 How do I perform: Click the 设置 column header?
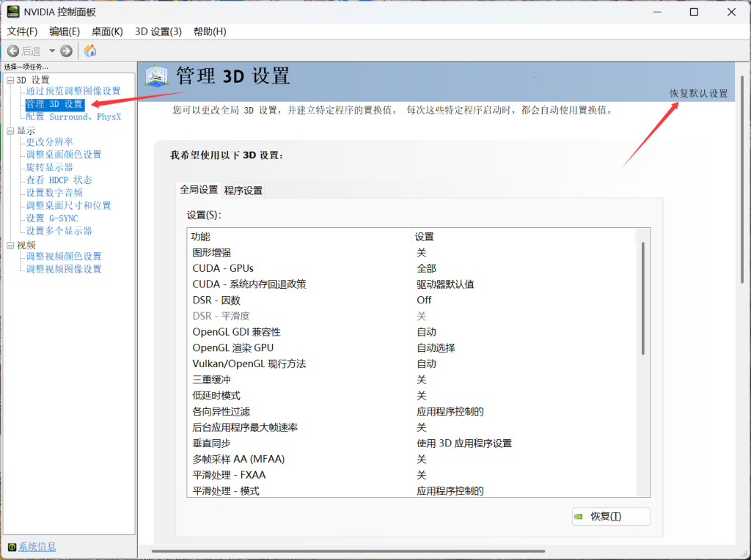click(x=523, y=237)
